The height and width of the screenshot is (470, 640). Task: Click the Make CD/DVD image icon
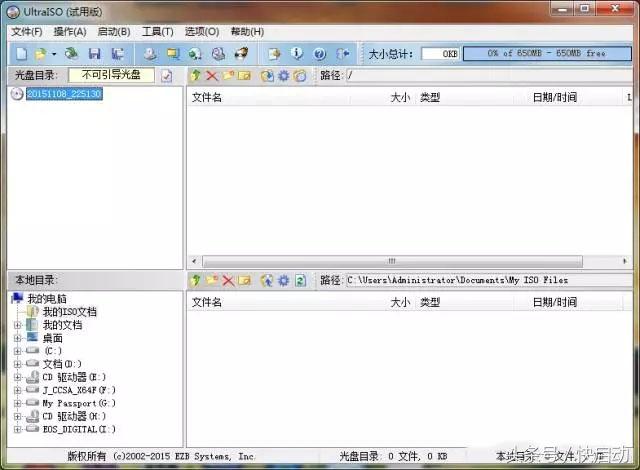click(x=150, y=53)
